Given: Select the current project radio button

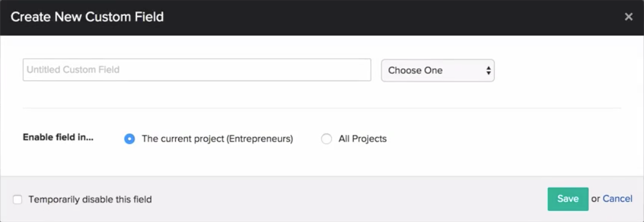Looking at the screenshot, I should (x=129, y=139).
